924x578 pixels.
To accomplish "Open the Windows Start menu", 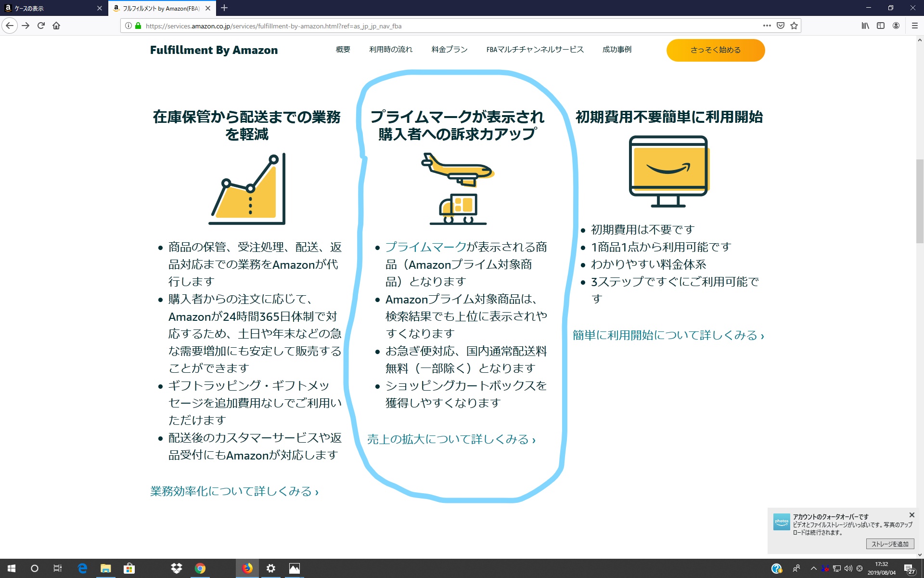I will (12, 568).
